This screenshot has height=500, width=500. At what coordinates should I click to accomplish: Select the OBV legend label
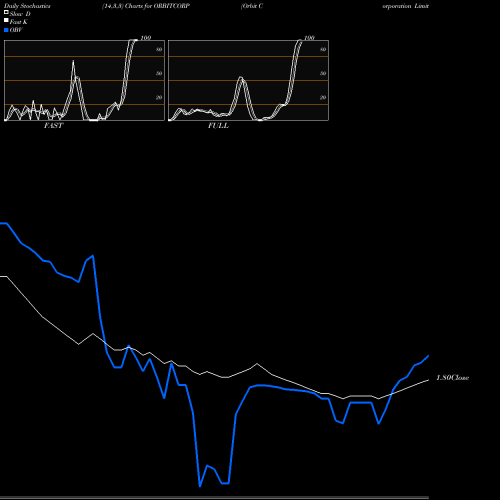click(x=16, y=30)
